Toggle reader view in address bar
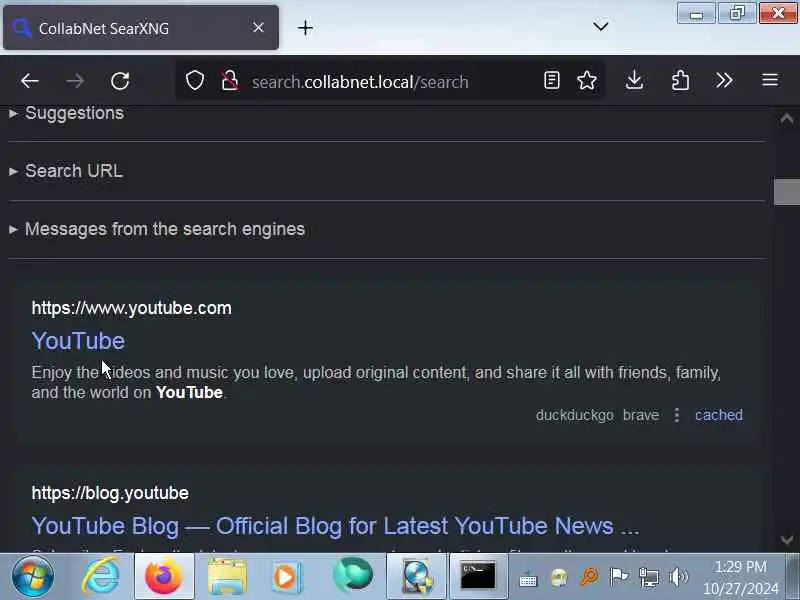 click(x=552, y=80)
